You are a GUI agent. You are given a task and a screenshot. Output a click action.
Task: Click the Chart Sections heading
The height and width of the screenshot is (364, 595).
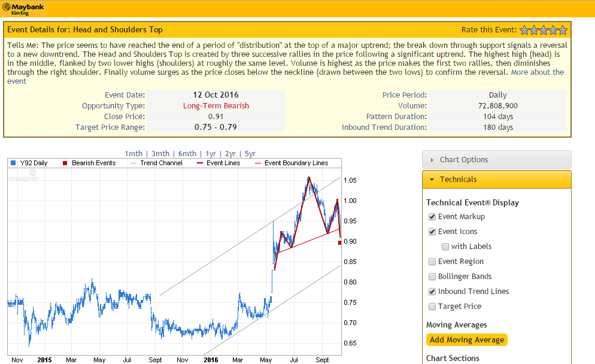pos(453,358)
